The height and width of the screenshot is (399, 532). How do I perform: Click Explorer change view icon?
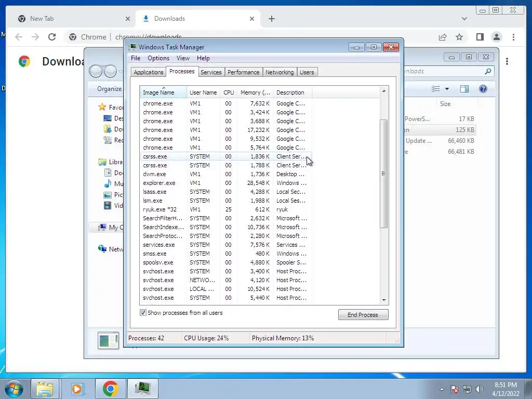click(436, 89)
